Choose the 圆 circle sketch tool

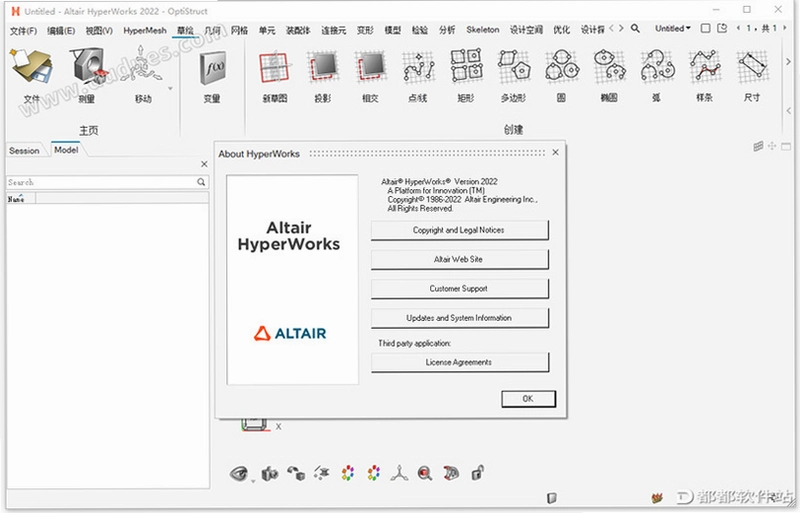(561, 76)
